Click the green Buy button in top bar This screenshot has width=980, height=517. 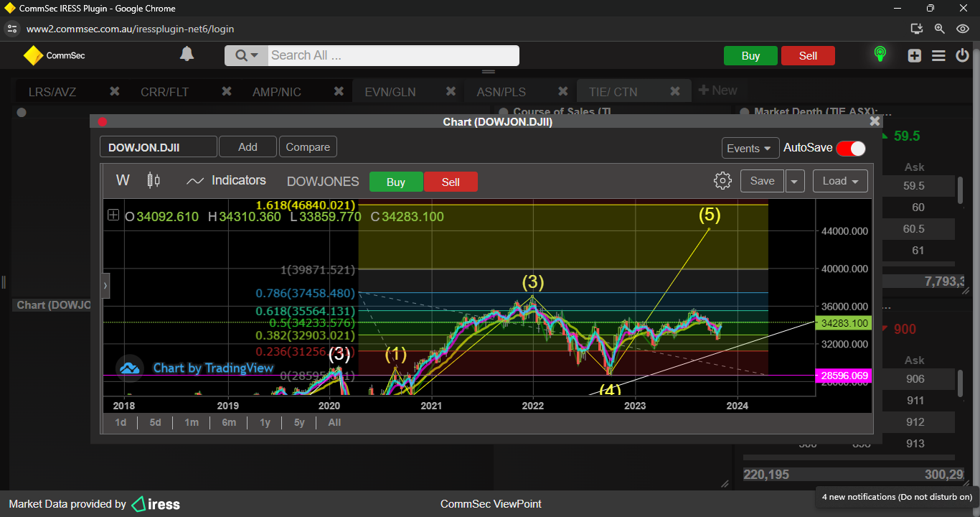coord(750,56)
